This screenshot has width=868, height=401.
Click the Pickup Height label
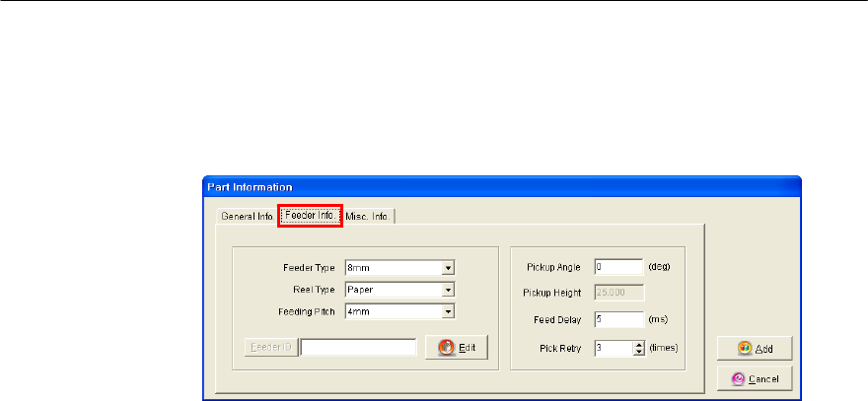pyautogui.click(x=552, y=294)
